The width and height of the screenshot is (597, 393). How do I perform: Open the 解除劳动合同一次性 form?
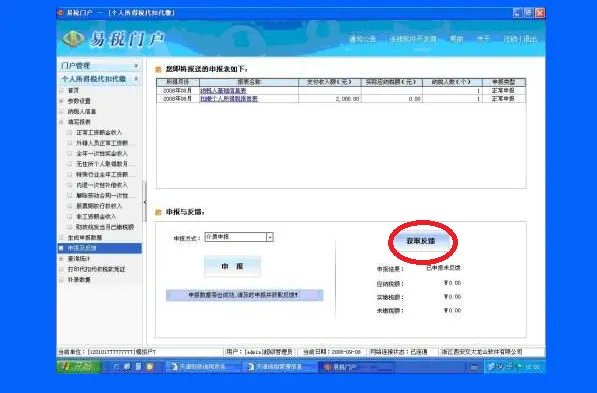(x=101, y=195)
